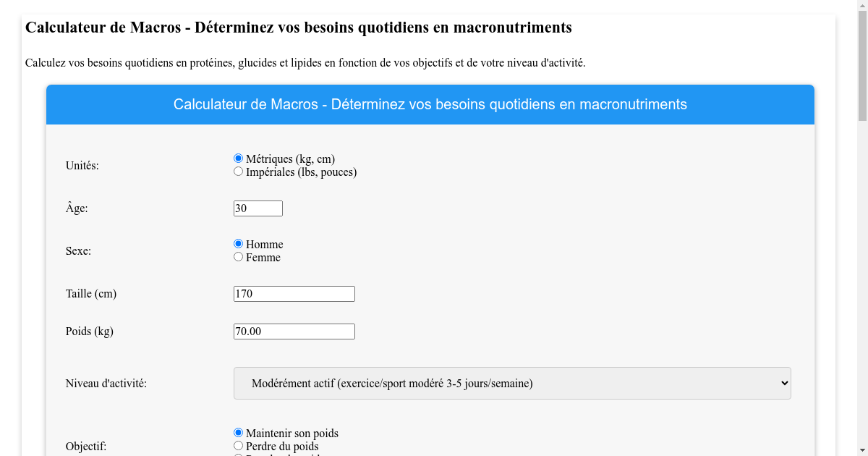Choose Homme as sex
868x456 pixels.
pyautogui.click(x=238, y=244)
